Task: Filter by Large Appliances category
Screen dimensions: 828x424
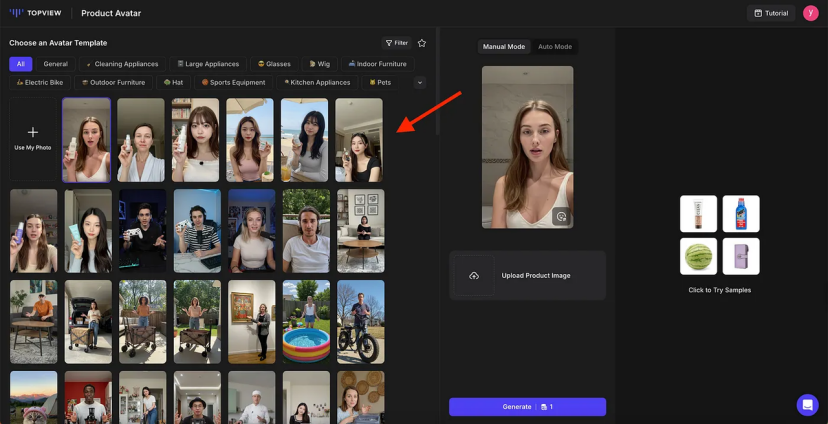Action: click(208, 64)
